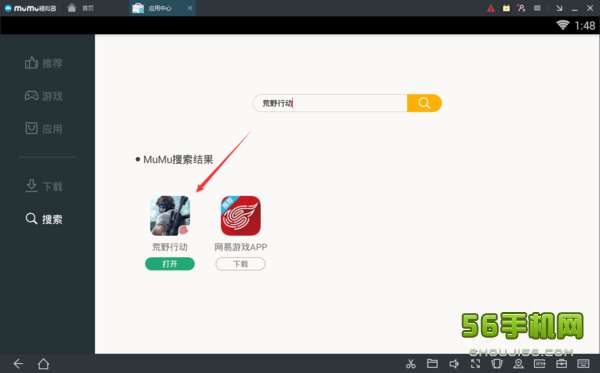600x373 pixels.
Task: Click the keyboard mapping icon at far right
Action: tap(583, 364)
